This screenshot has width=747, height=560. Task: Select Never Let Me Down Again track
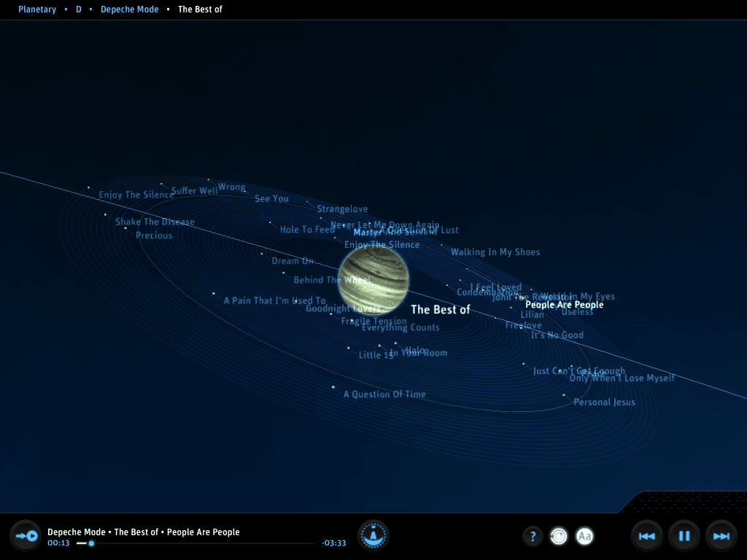tap(385, 225)
